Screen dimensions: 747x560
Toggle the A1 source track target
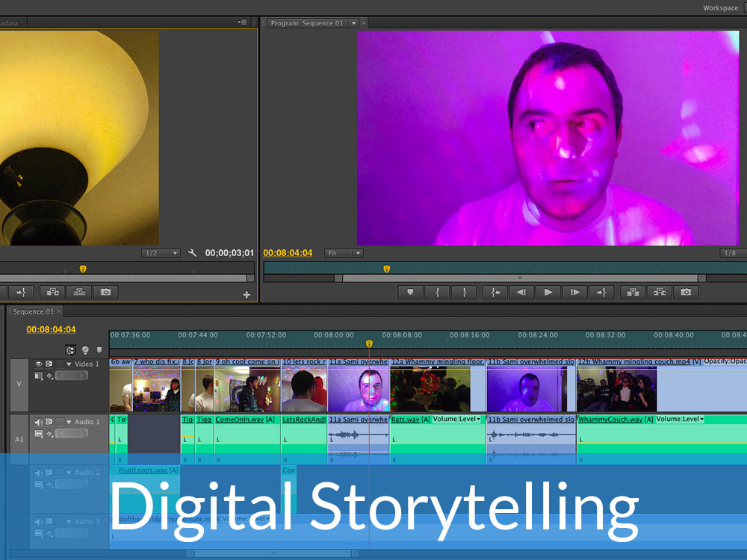pyautogui.click(x=19, y=439)
